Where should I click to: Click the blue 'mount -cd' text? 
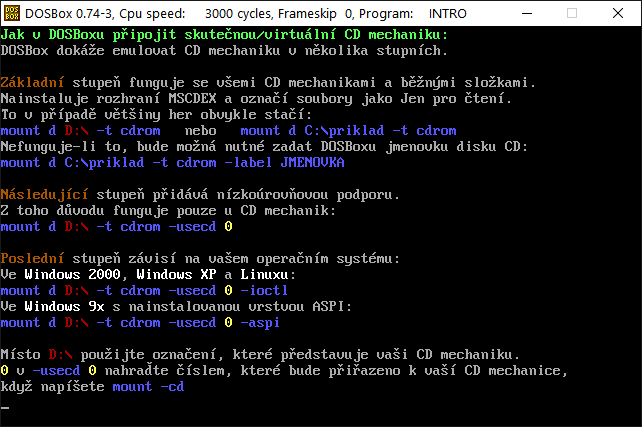[x=149, y=386]
